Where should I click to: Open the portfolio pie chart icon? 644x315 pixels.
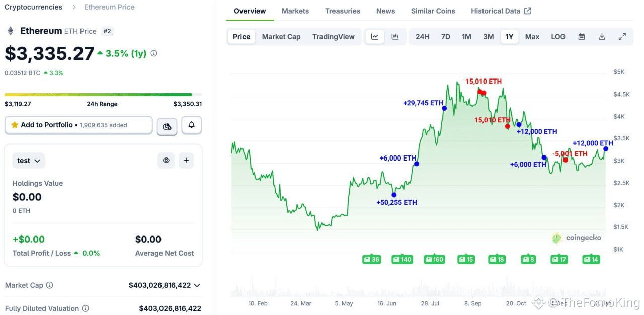(x=167, y=126)
